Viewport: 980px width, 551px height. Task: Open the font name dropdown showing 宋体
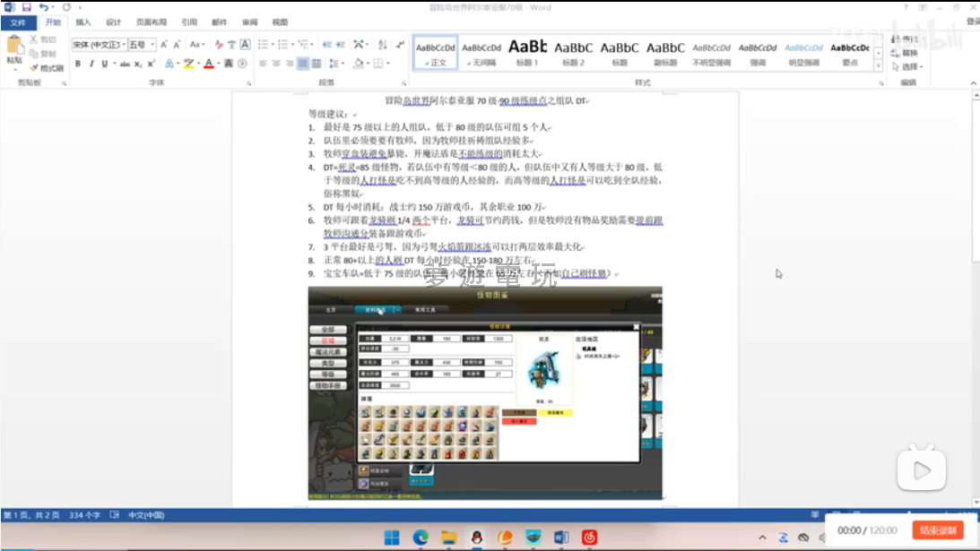pyautogui.click(x=97, y=45)
